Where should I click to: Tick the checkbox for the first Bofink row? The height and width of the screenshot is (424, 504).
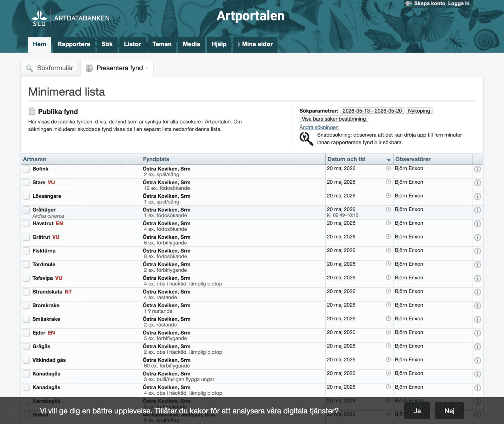(26, 169)
